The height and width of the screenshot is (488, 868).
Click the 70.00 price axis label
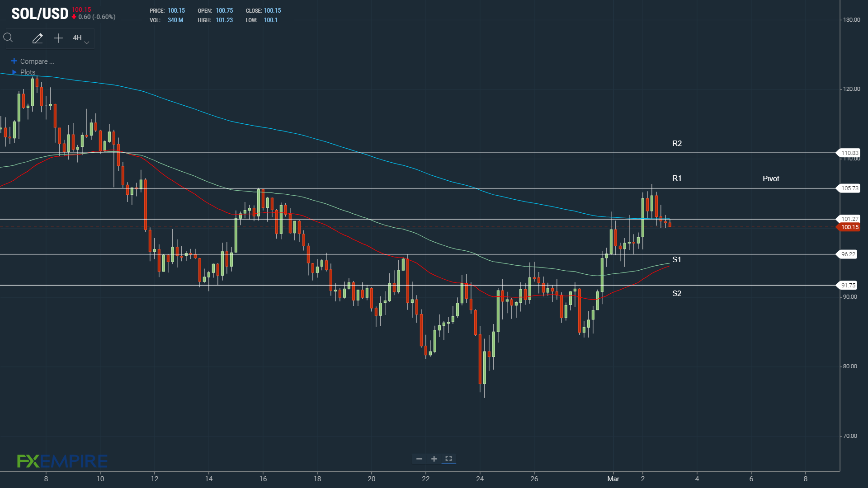click(850, 436)
